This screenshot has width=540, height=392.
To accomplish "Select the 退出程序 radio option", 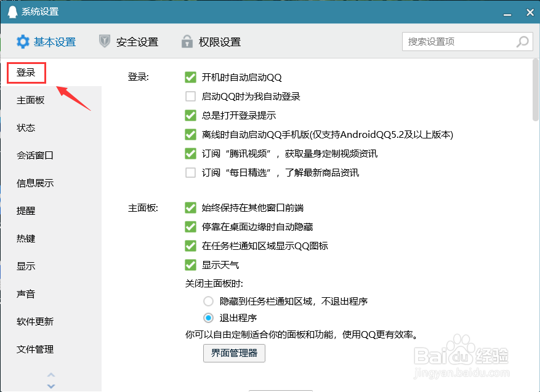I will 208,318.
